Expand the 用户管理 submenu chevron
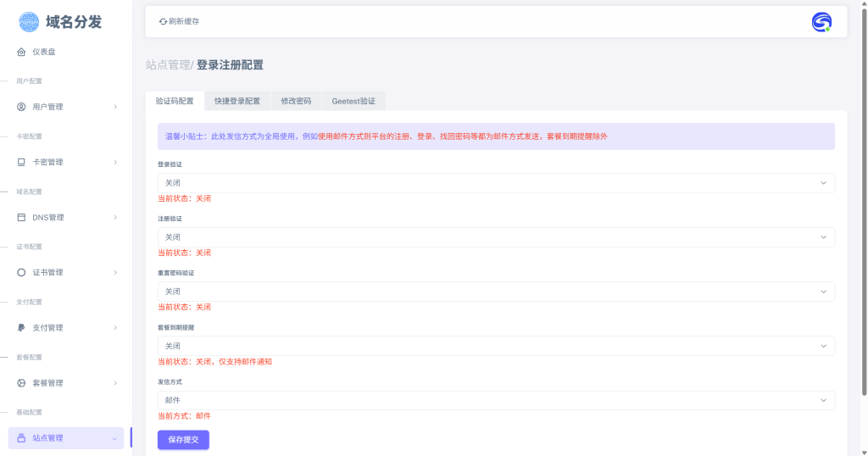This screenshot has width=868, height=456. (x=115, y=107)
